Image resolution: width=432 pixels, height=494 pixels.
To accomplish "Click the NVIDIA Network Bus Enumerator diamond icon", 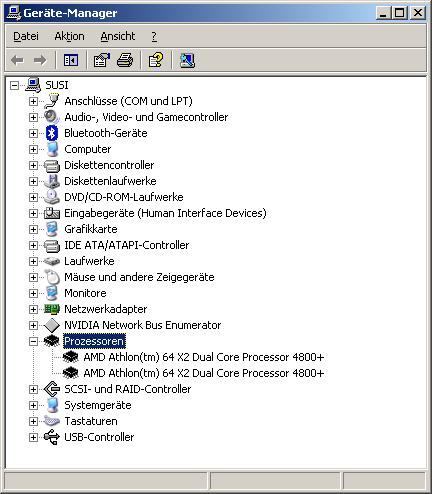I will 52,325.
